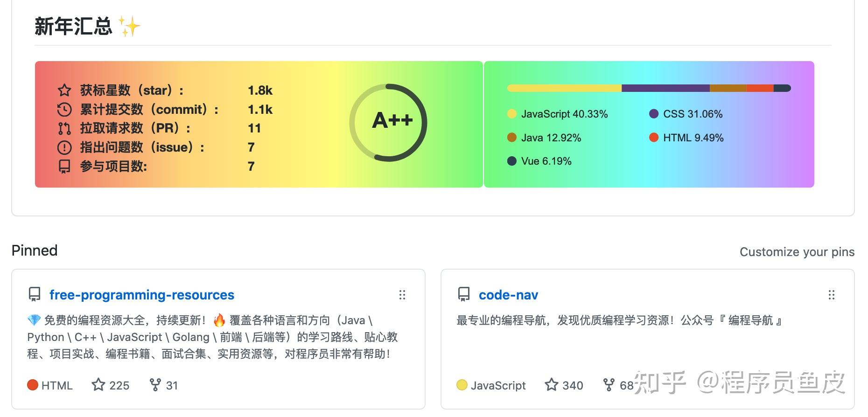Click the issue alert icon beside 指出问题数
The image size is (868, 417).
(64, 147)
